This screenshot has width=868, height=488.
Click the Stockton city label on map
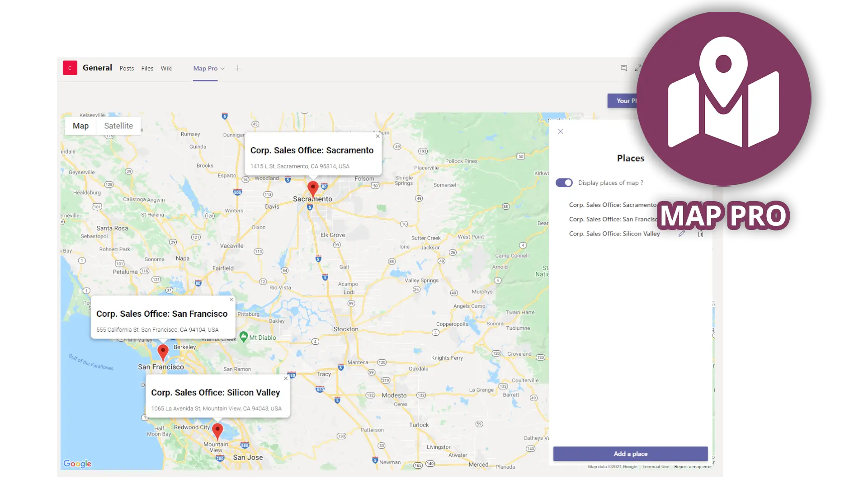point(346,329)
